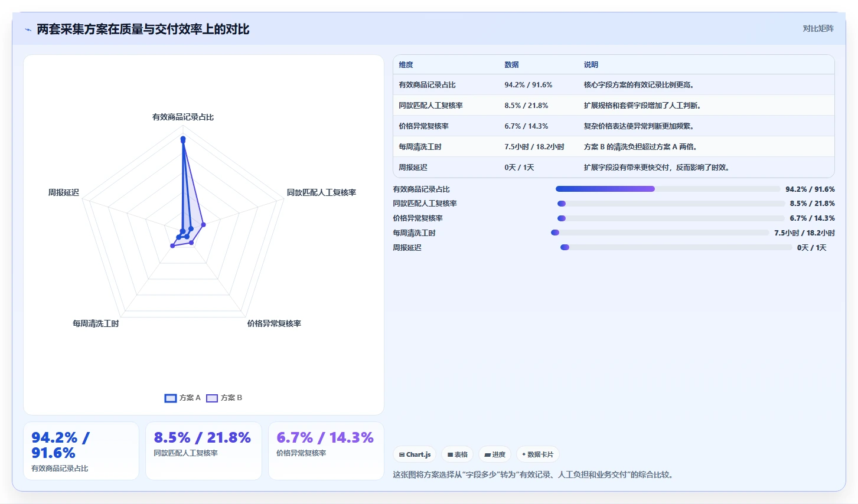Viewport: 858px width, 504px height.
Task: Click the spark icon beside the page title
Action: coord(28,30)
